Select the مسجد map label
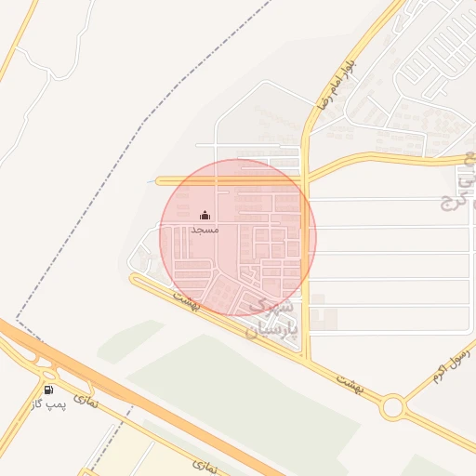Image resolution: width=476 pixels, height=476 pixels. [x=205, y=230]
